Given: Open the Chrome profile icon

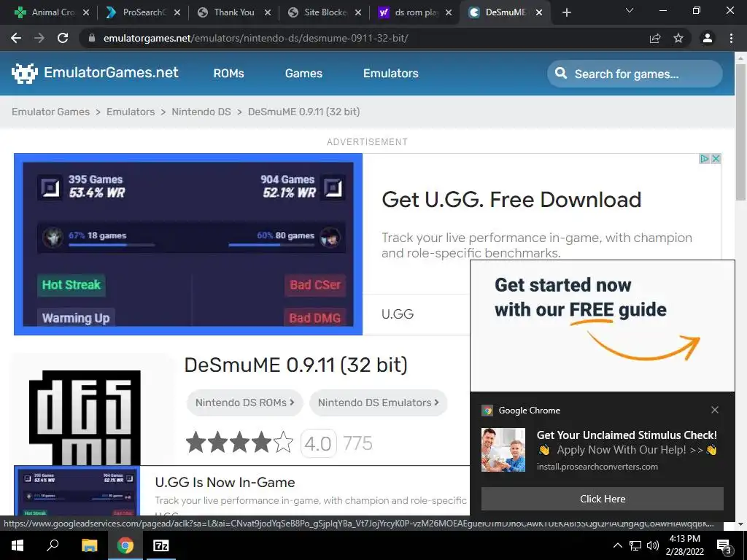Looking at the screenshot, I should tap(708, 38).
